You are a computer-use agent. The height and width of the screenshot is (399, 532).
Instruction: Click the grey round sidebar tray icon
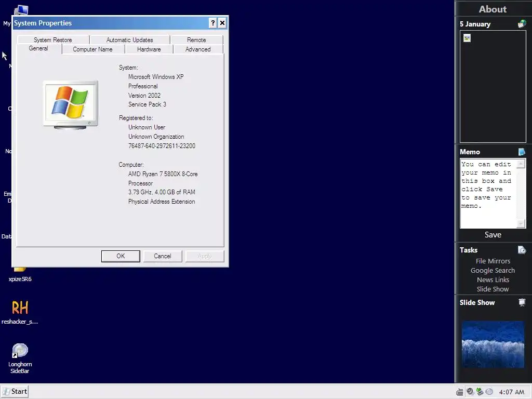pyautogui.click(x=489, y=392)
